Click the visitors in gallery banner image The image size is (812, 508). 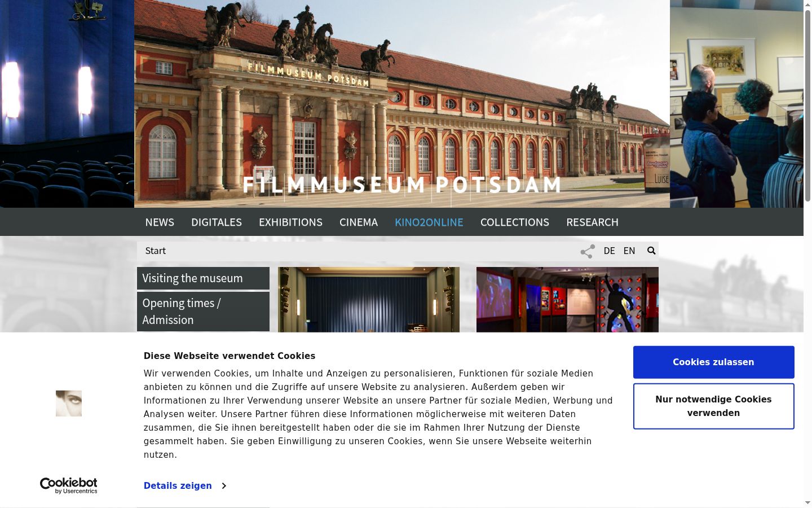click(x=736, y=104)
